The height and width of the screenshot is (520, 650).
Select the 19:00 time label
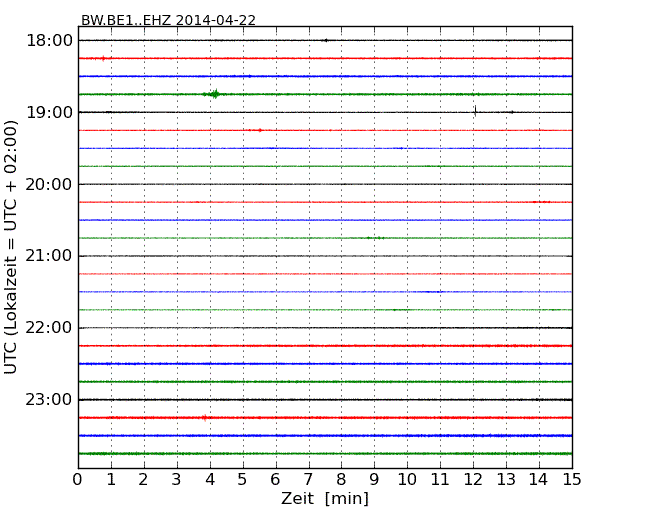(x=49, y=112)
